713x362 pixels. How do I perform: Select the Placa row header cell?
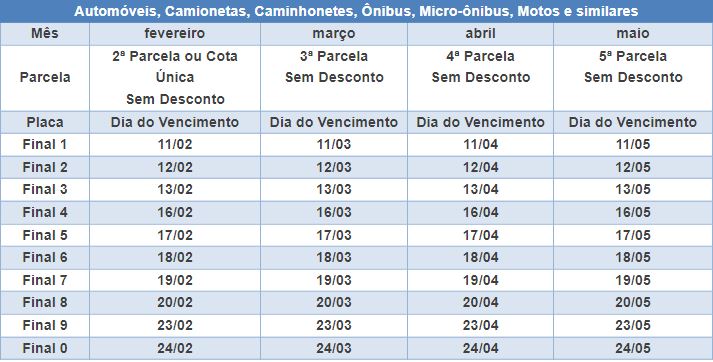coord(45,122)
